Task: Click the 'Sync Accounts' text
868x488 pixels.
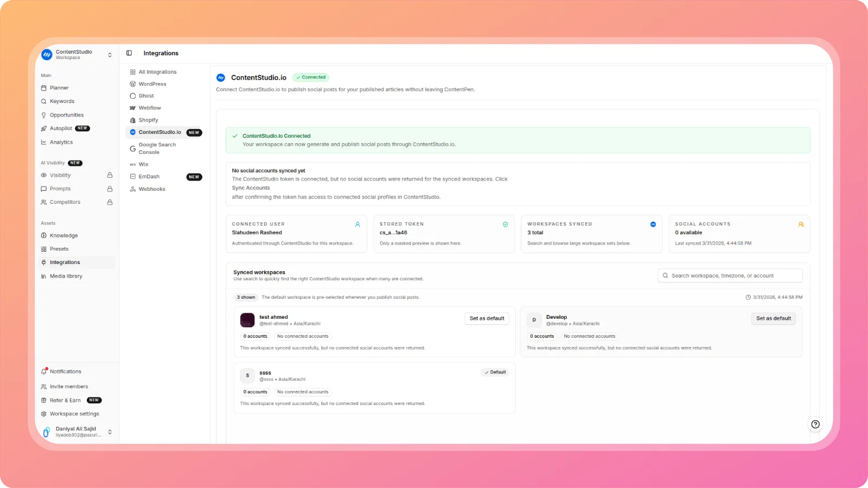Action: tap(251, 188)
